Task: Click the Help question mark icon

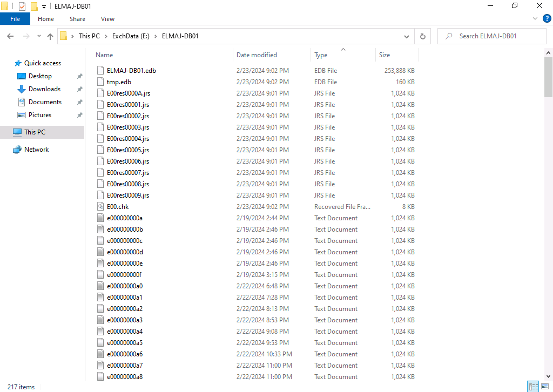Action: [547, 18]
